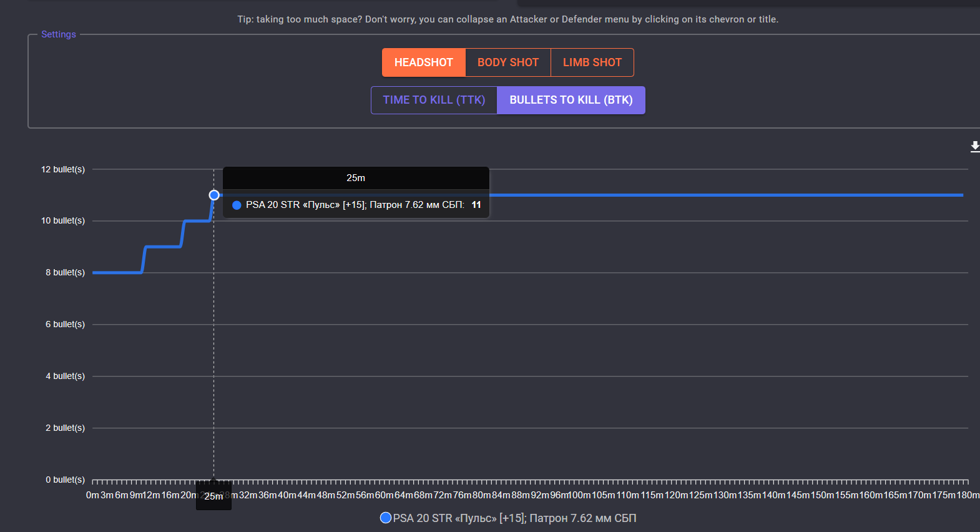The height and width of the screenshot is (532, 980).
Task: Click the 25m label on distance axis
Action: pyautogui.click(x=213, y=496)
